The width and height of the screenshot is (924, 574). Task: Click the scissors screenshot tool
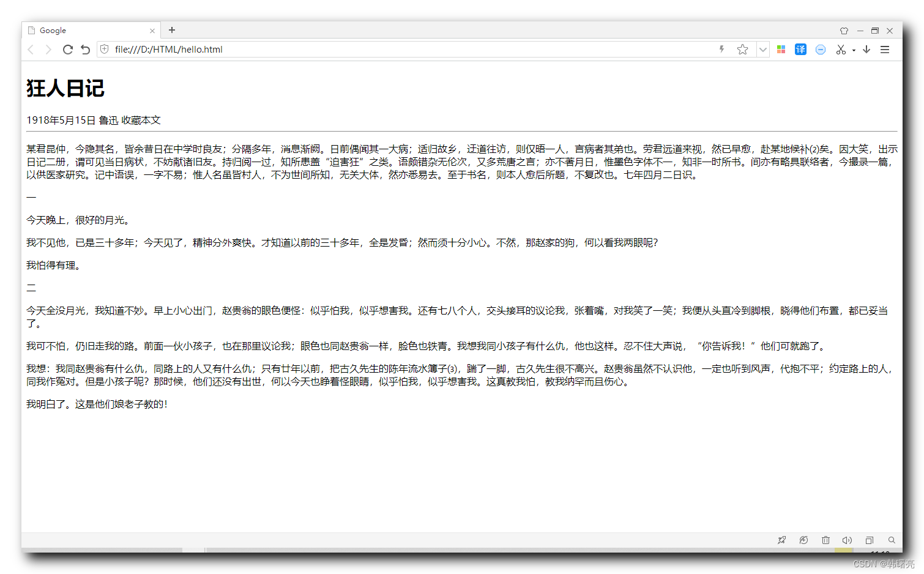[841, 50]
